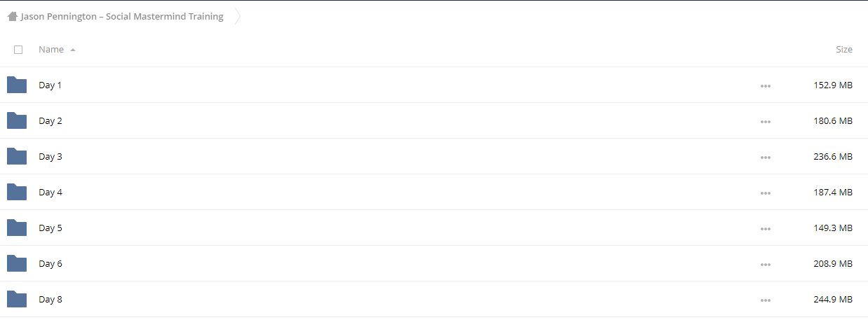Show actions menu for Day 8
This screenshot has height=320, width=868.
pos(766,300)
